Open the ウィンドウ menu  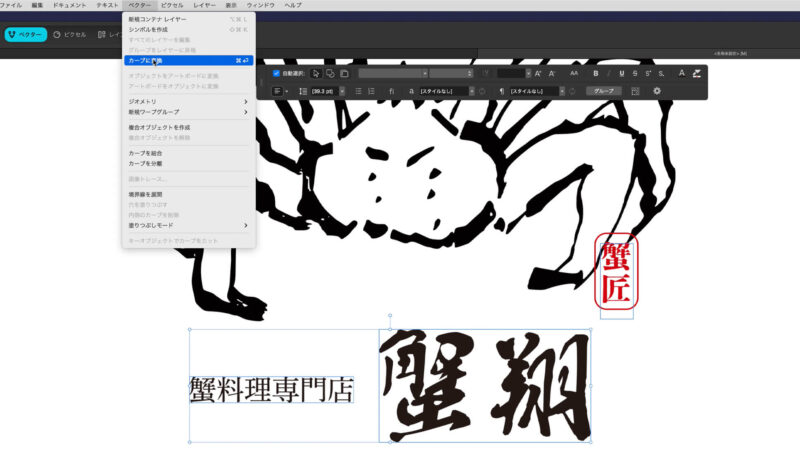point(261,5)
